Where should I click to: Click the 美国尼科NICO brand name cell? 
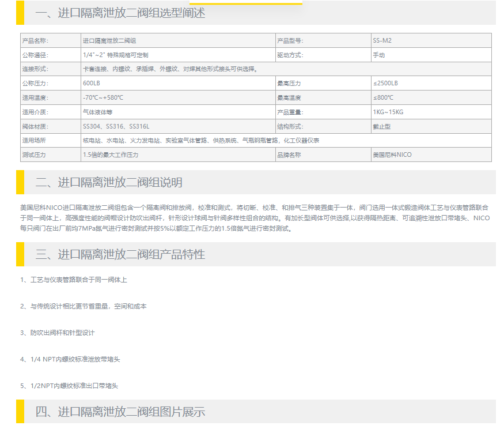coord(392,155)
